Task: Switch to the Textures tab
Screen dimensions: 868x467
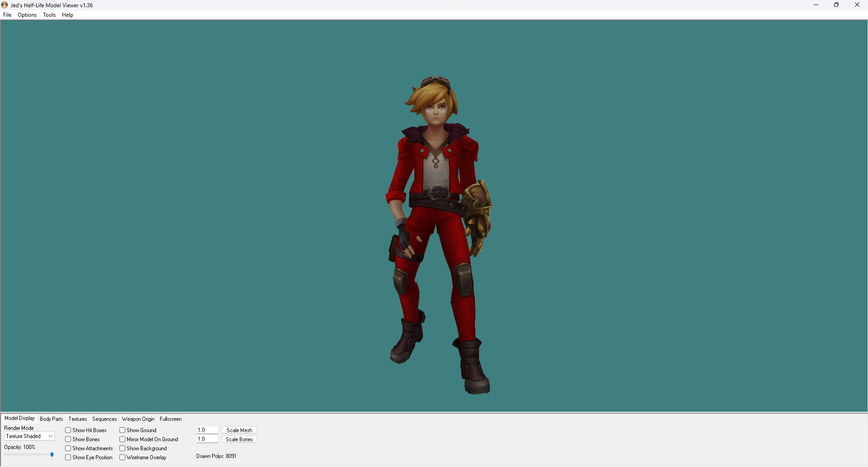Action: coord(77,419)
